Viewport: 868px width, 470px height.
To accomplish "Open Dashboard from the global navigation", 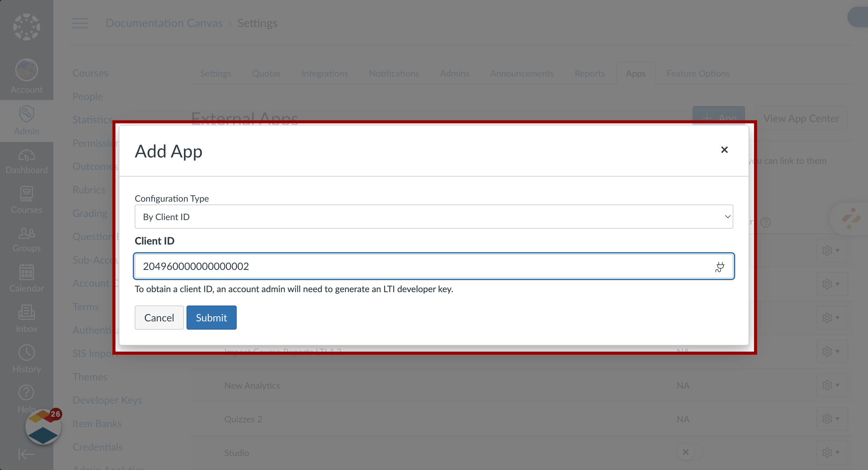I will coord(27,162).
